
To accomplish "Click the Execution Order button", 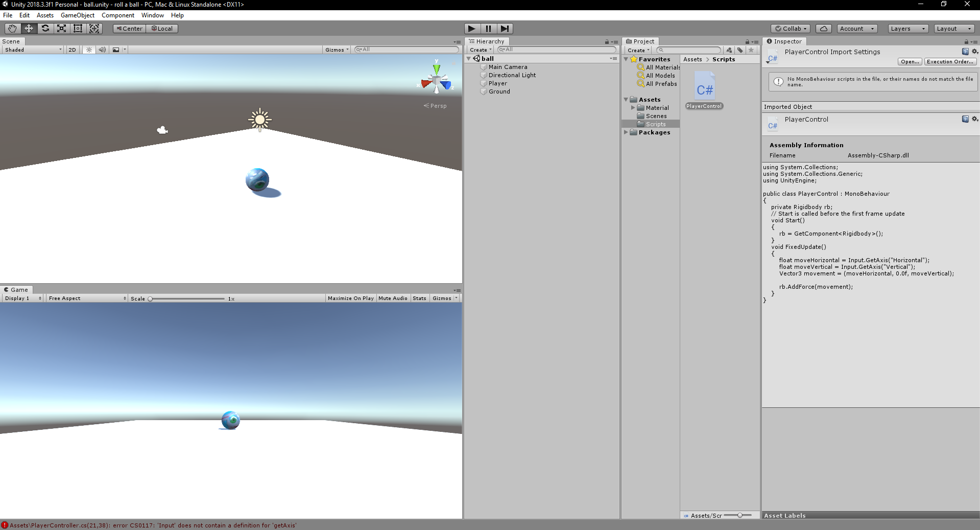I will (950, 61).
